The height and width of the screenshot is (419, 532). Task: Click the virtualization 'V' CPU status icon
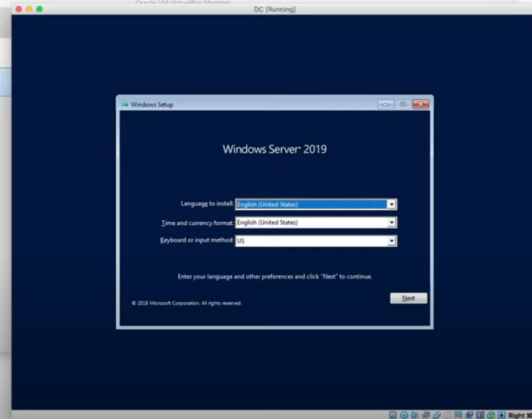[480, 415]
